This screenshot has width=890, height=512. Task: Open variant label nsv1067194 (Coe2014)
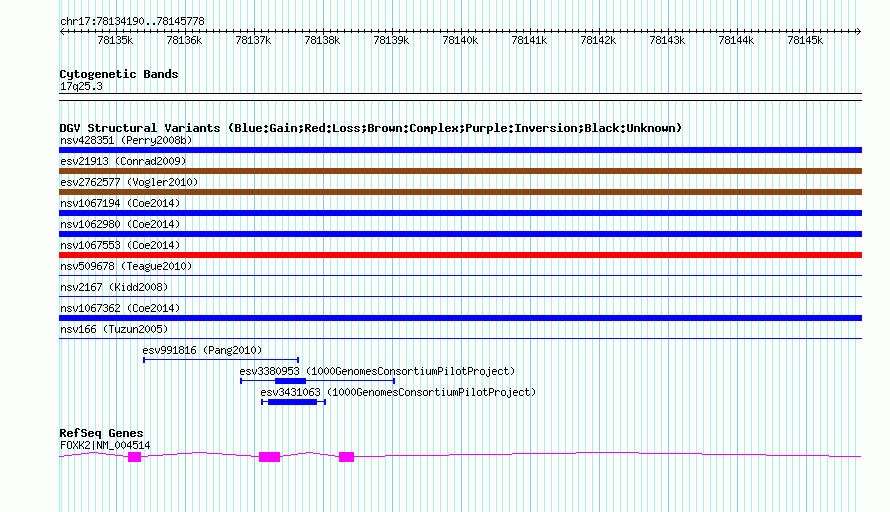[x=120, y=203]
